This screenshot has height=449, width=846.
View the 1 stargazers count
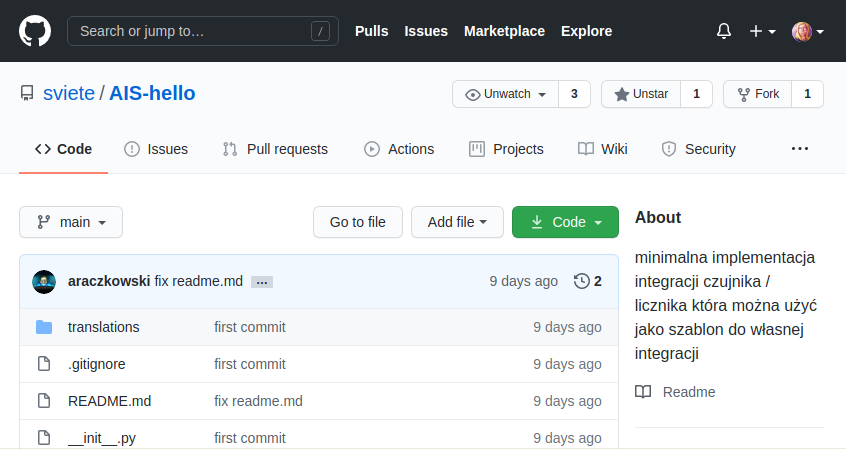pos(697,94)
